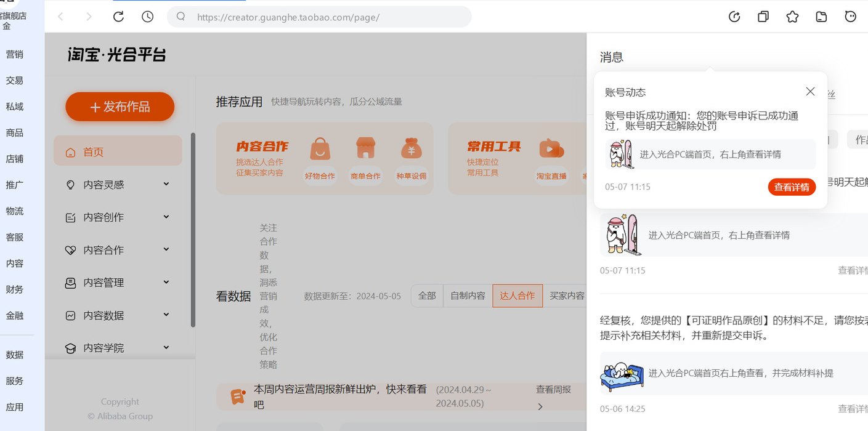Image resolution: width=868 pixels, height=431 pixels.
Task: Click the 内容数据 chart icon
Action: 71,315
